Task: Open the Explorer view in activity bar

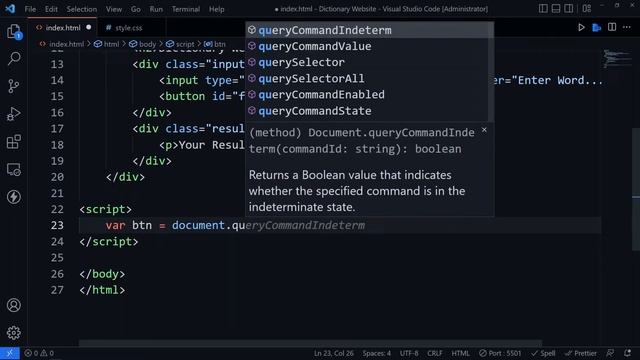Action: 13,31
